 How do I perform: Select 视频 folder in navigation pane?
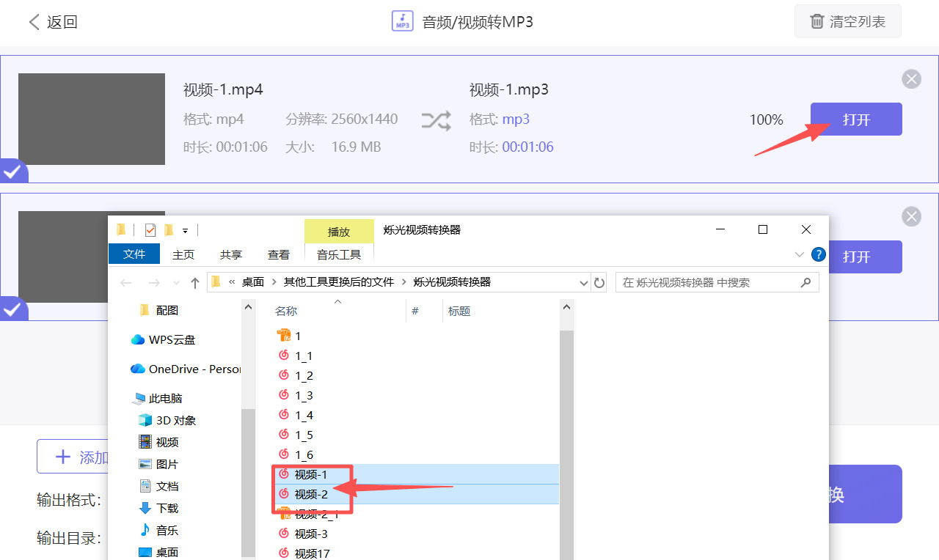158,442
